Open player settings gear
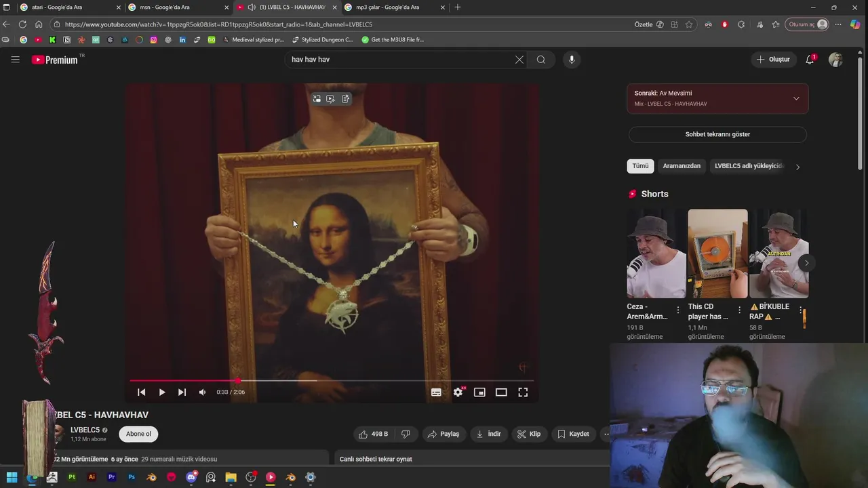Image resolution: width=868 pixels, height=488 pixels. pyautogui.click(x=458, y=392)
